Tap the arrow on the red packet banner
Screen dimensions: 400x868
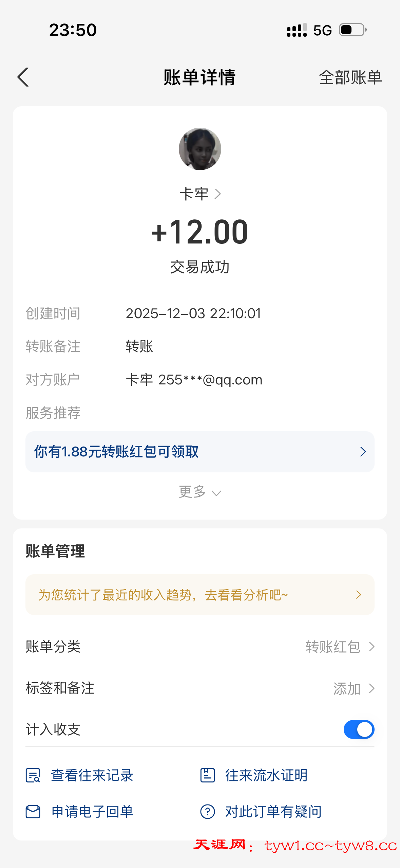pyautogui.click(x=363, y=452)
